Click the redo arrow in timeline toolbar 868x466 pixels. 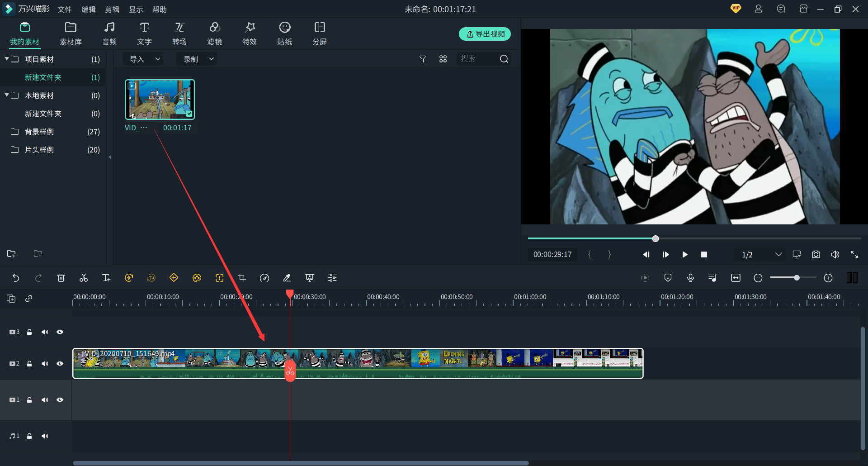(x=38, y=278)
